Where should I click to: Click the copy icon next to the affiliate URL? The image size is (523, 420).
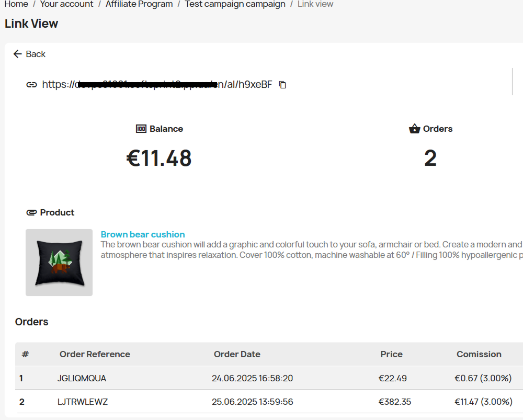(x=282, y=84)
